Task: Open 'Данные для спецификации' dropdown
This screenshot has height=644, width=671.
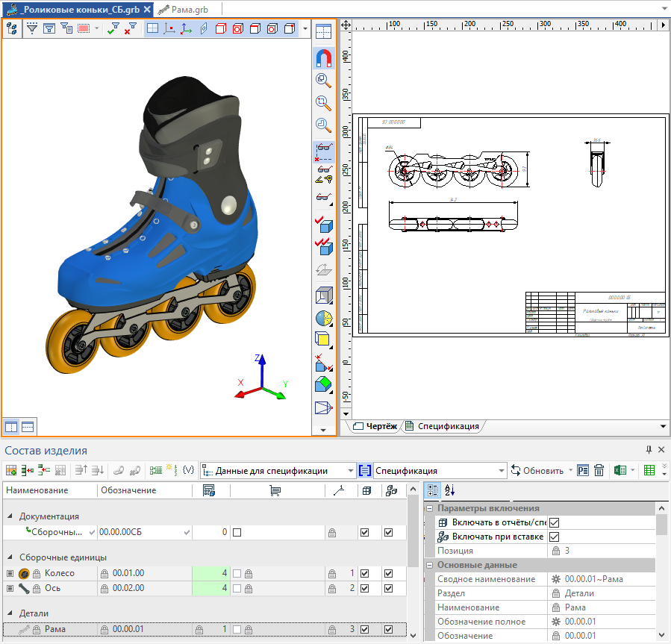Action: pos(351,471)
